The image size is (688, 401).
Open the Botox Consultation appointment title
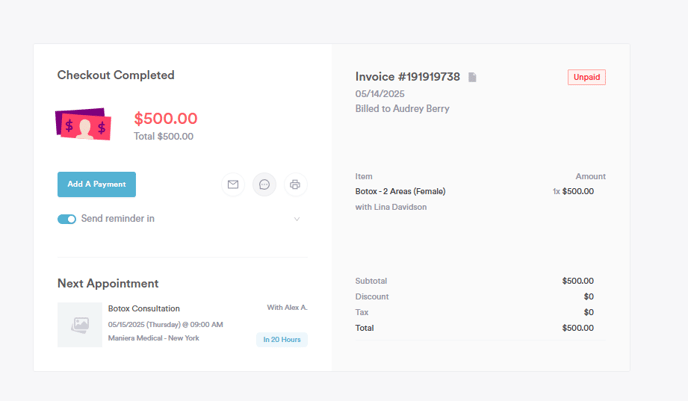tap(144, 308)
